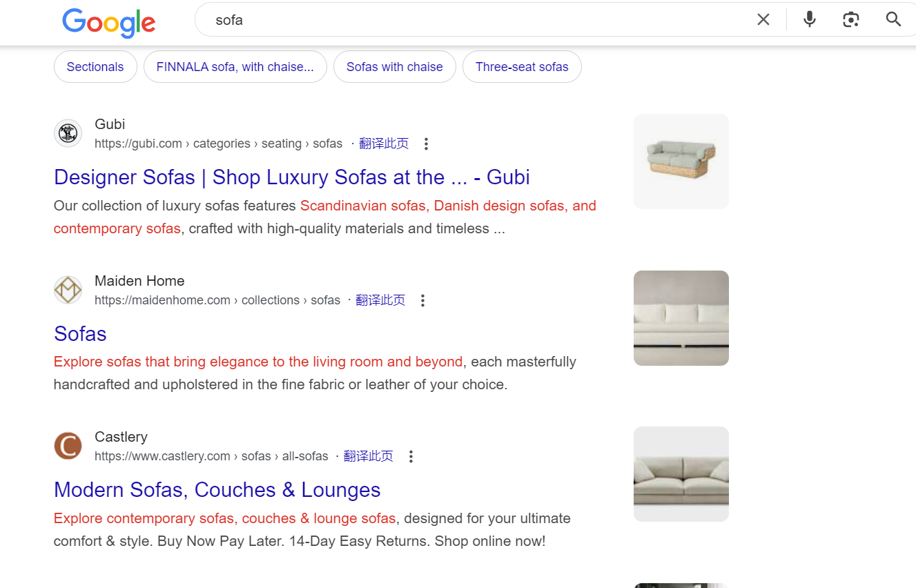Open Modern Sofas, Couches & Lounges link
Image resolution: width=916 pixels, height=588 pixels.
(217, 490)
